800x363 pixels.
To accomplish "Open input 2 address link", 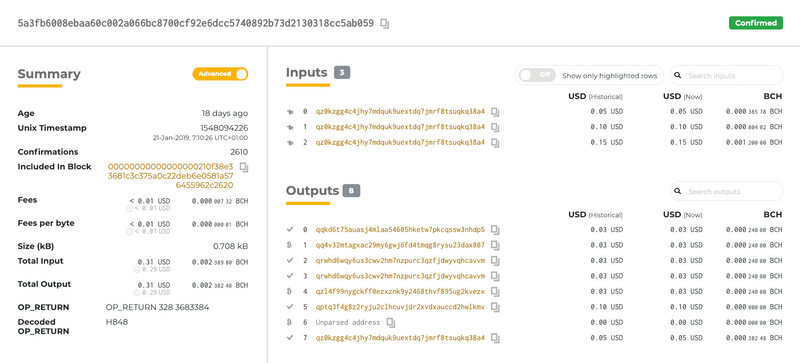I will [x=400, y=142].
